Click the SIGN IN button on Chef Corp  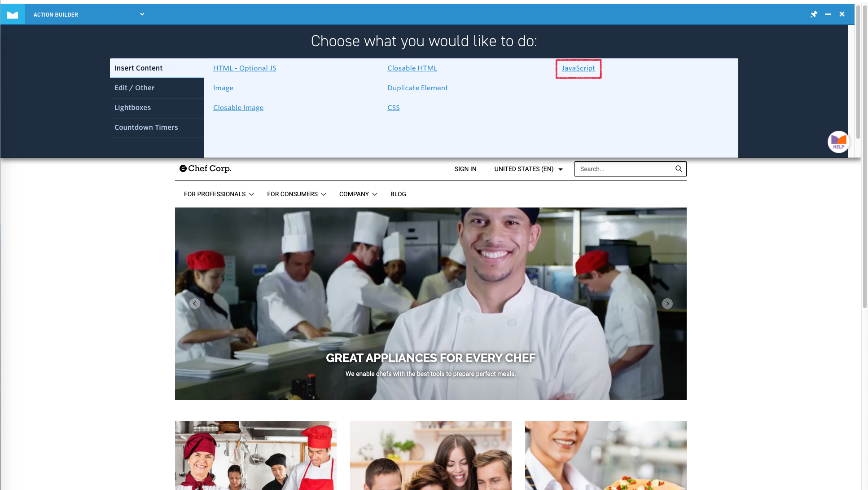(x=465, y=169)
